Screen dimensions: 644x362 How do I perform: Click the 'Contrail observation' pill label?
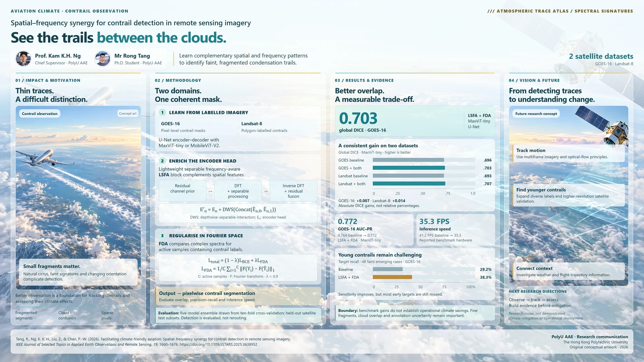[x=39, y=114]
